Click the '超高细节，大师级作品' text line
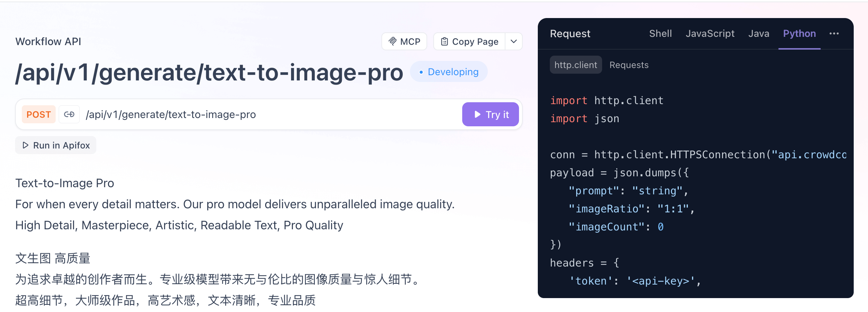This screenshot has width=868, height=312. coord(165,300)
